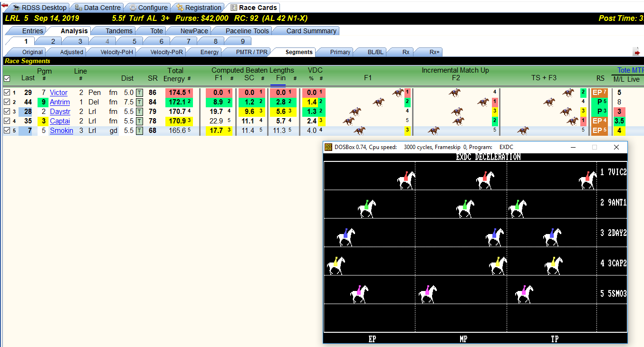Uncheck the checkbox for Smokin row

pyautogui.click(x=7, y=131)
